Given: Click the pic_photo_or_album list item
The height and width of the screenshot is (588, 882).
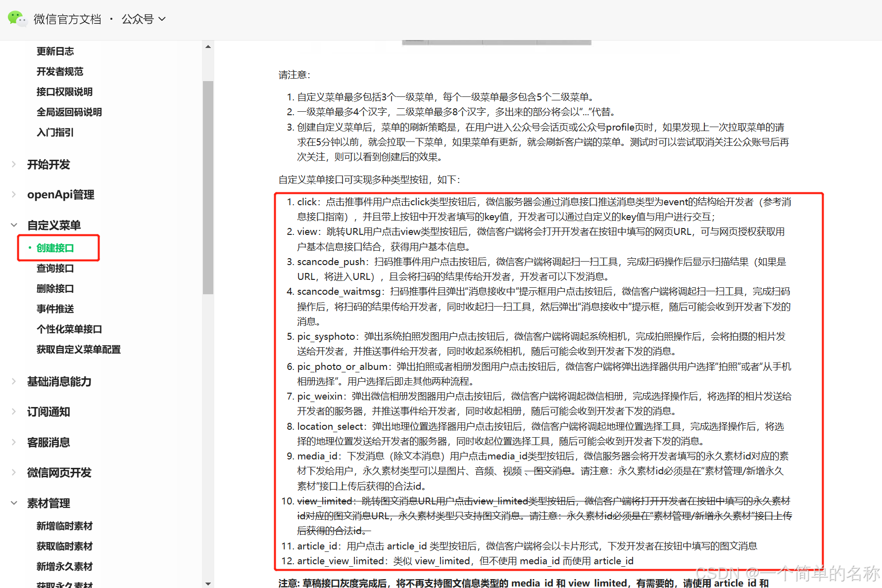Looking at the screenshot, I should 544,374.
